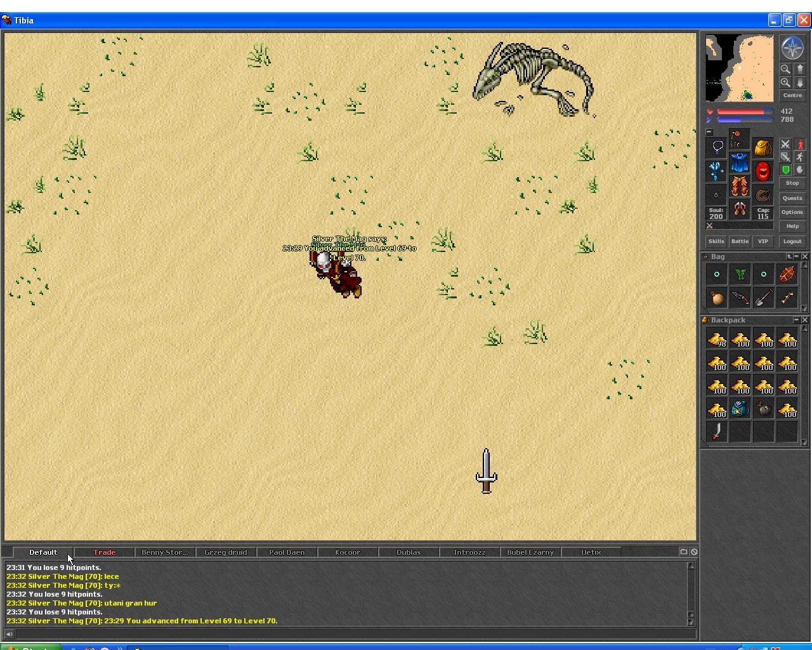Click the amulet in the necklace slot
Image resolution: width=812 pixels, height=650 pixels.
coord(717,147)
